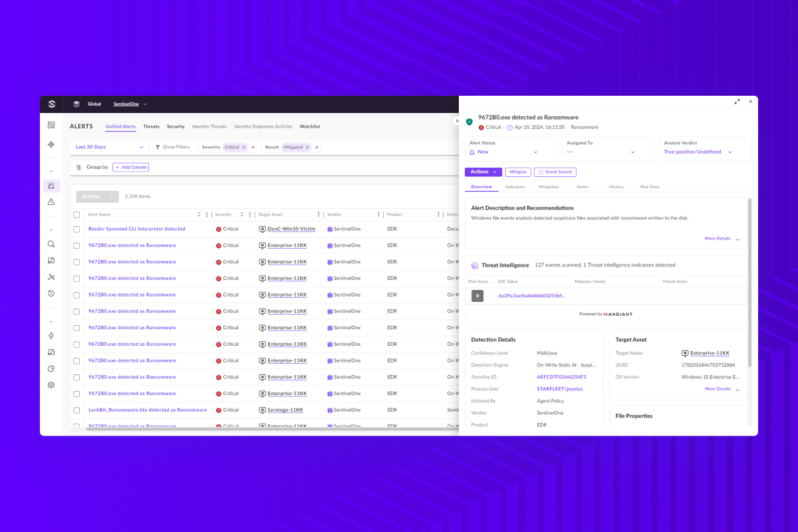Open the Storyline ID AEFC07F026A254F3 link

pyautogui.click(x=561, y=377)
